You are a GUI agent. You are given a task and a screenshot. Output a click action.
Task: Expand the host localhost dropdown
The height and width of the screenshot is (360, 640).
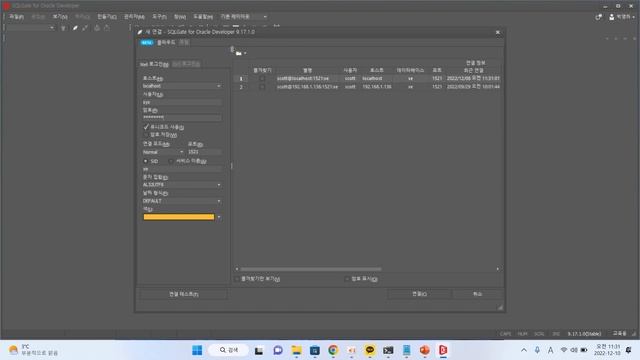click(219, 86)
